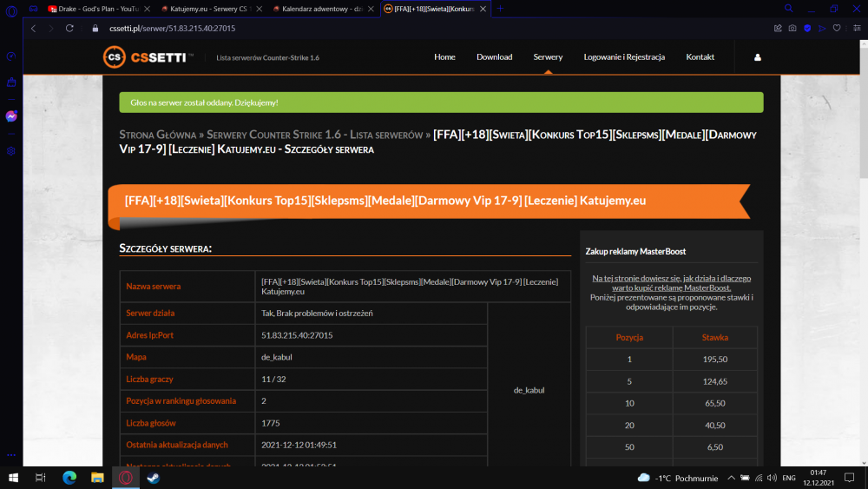
Task: Click the orange server name banner
Action: [x=429, y=201]
